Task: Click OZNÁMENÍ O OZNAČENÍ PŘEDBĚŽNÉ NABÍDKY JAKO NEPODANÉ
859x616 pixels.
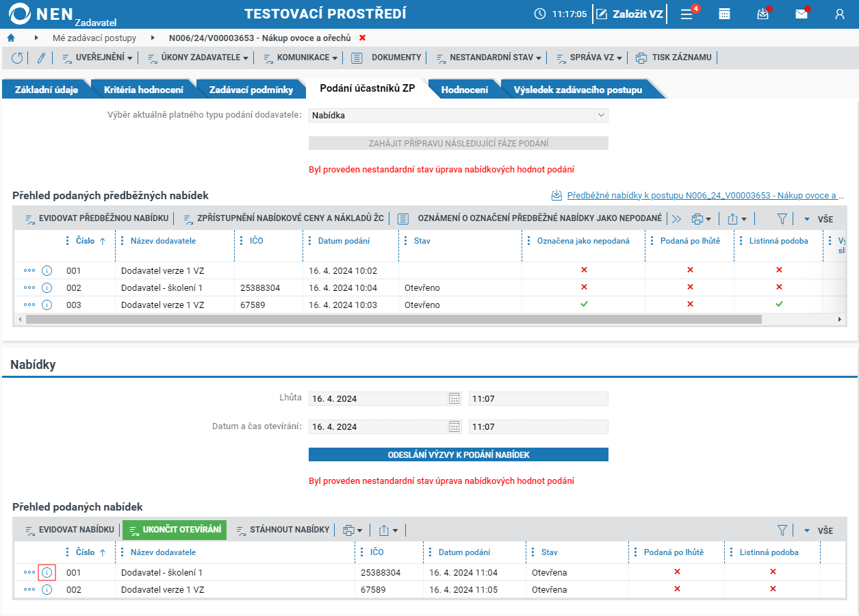Action: click(x=530, y=218)
